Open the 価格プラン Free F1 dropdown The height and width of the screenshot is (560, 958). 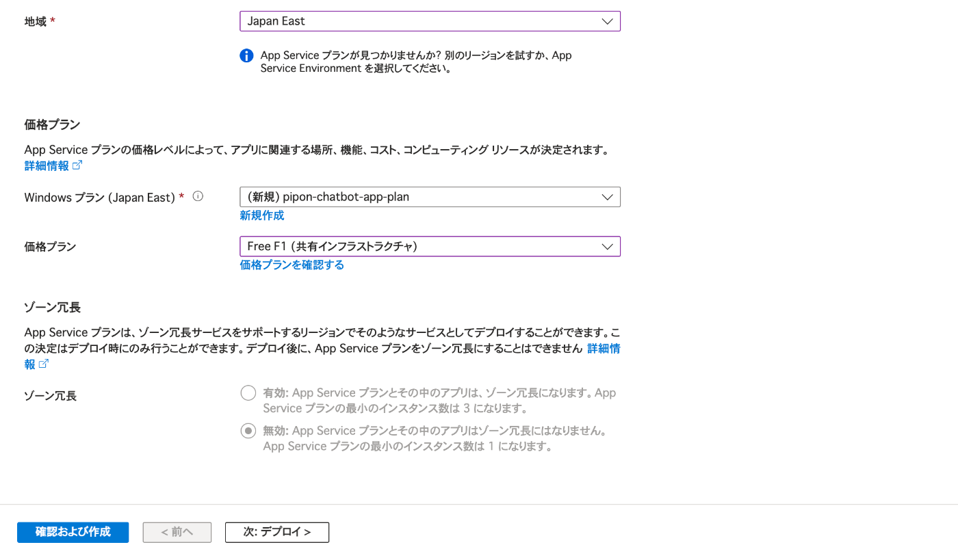click(430, 246)
